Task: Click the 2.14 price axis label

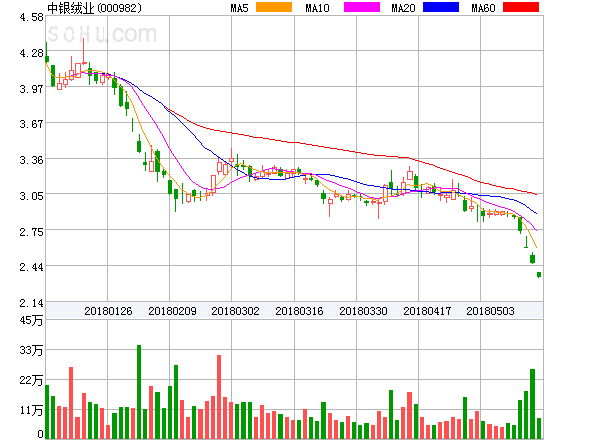Action: pos(31,303)
